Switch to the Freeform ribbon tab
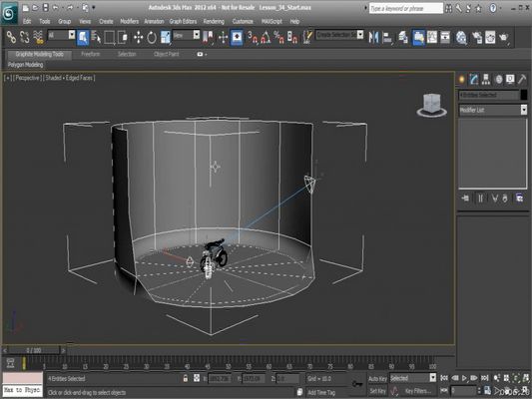The width and height of the screenshot is (532, 399). click(91, 54)
